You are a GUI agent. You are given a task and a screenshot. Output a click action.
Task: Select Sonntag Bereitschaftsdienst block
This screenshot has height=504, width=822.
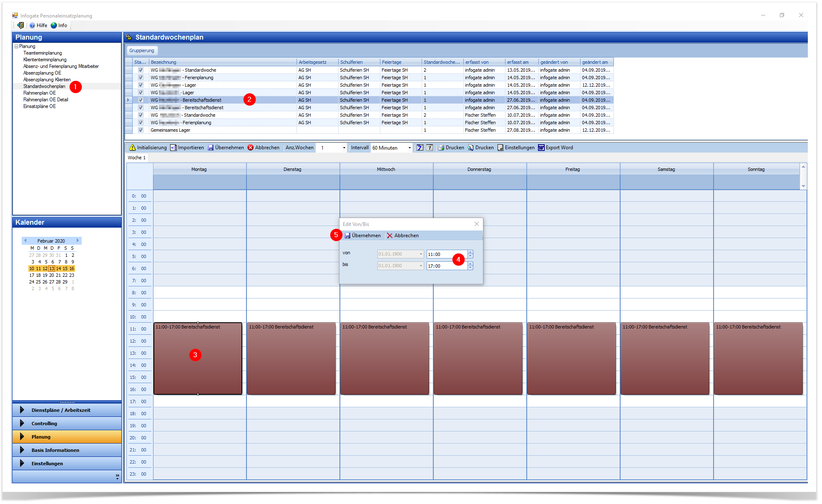click(759, 359)
